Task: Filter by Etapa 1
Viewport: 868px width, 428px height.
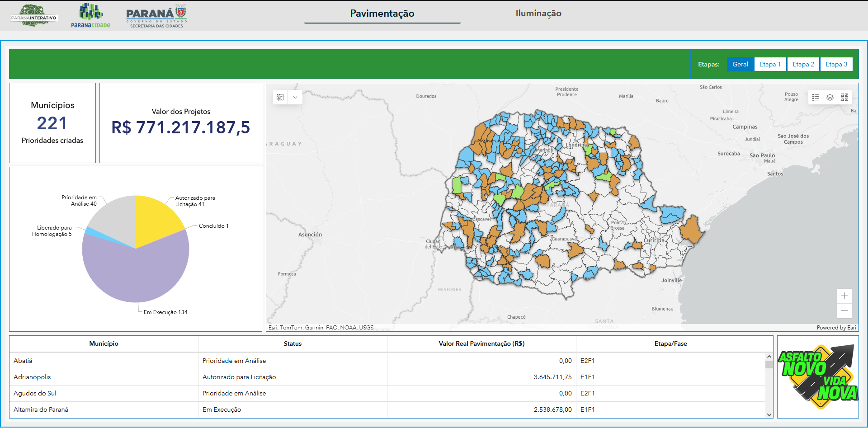Action: pos(770,64)
